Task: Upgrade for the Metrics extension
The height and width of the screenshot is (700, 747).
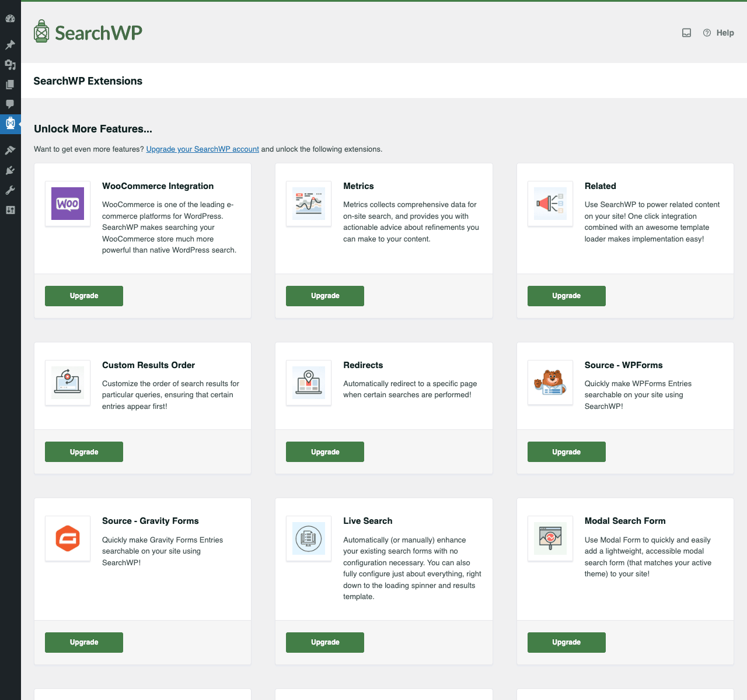Action: (325, 296)
